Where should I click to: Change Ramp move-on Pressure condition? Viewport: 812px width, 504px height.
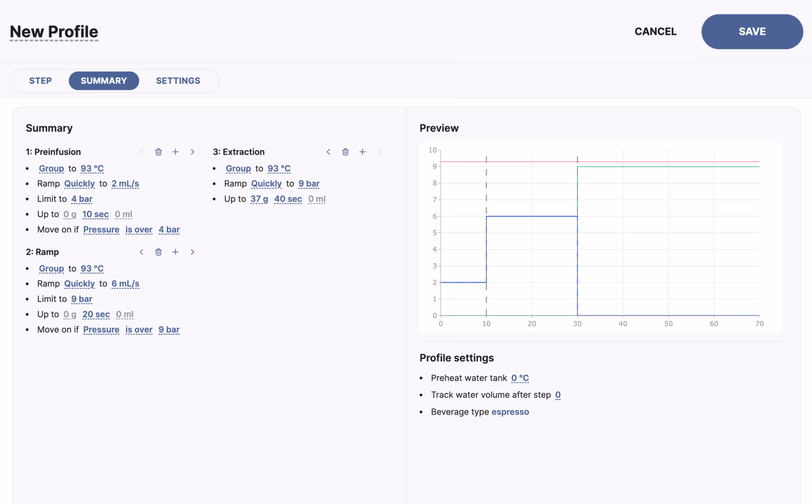coord(101,329)
